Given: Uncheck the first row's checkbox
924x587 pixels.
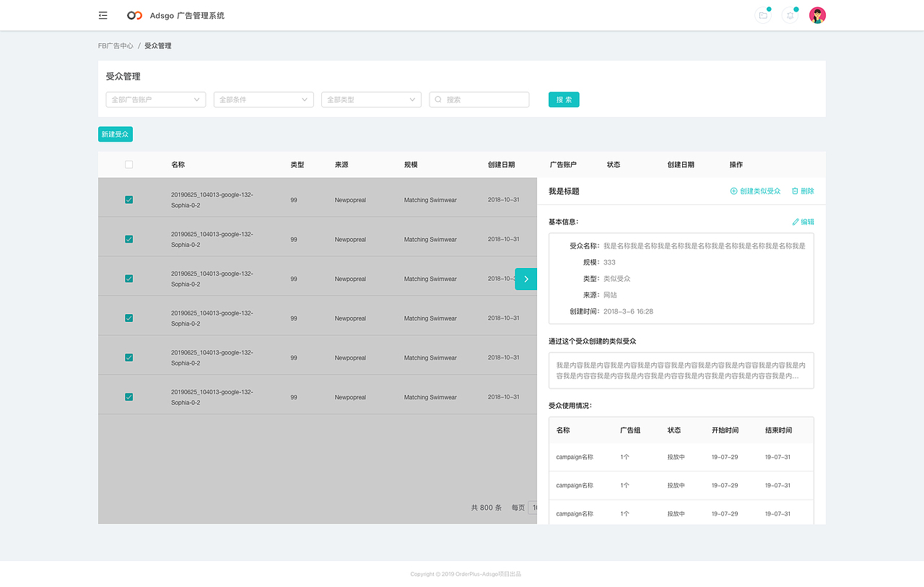Looking at the screenshot, I should (x=128, y=199).
